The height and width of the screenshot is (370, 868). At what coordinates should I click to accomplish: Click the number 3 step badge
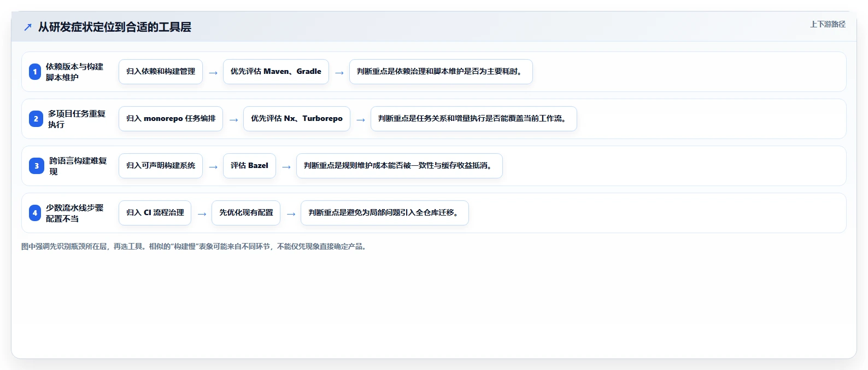[x=37, y=166]
